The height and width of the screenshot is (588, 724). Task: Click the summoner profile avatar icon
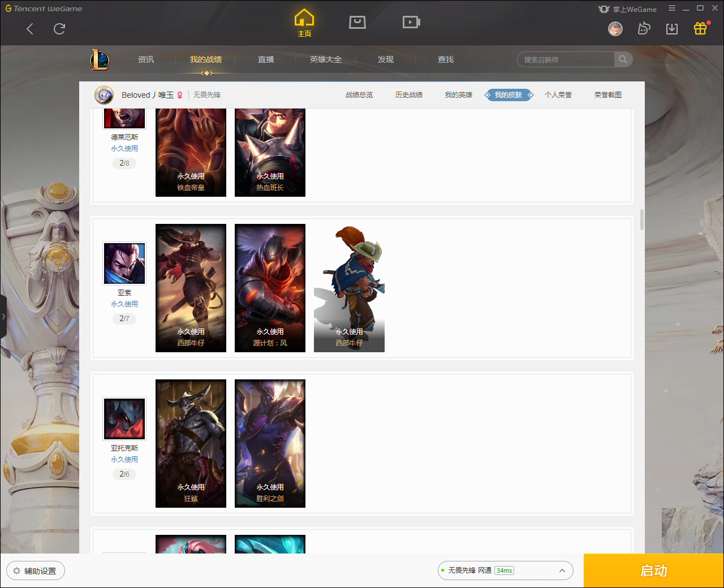[x=104, y=95]
